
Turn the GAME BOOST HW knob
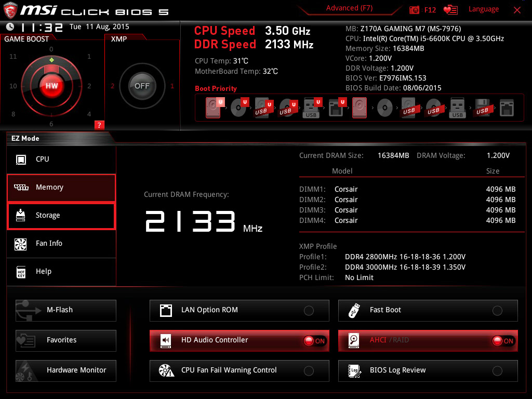click(x=51, y=86)
